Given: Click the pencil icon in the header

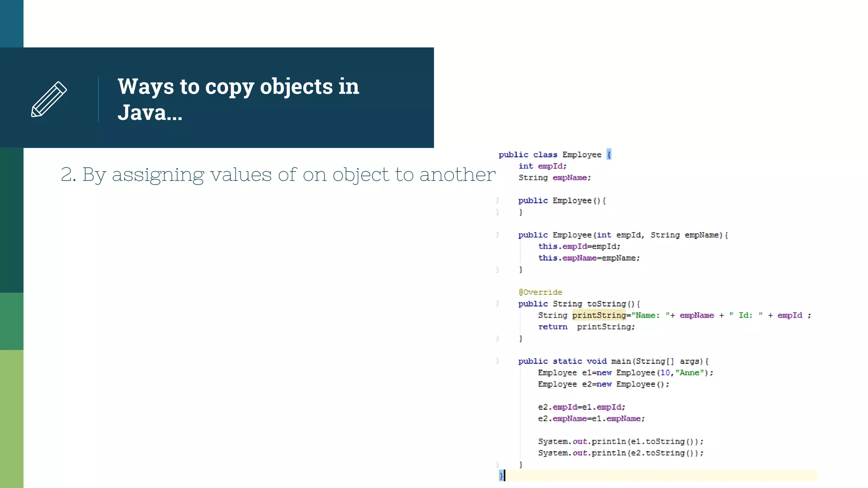Looking at the screenshot, I should click(x=49, y=99).
